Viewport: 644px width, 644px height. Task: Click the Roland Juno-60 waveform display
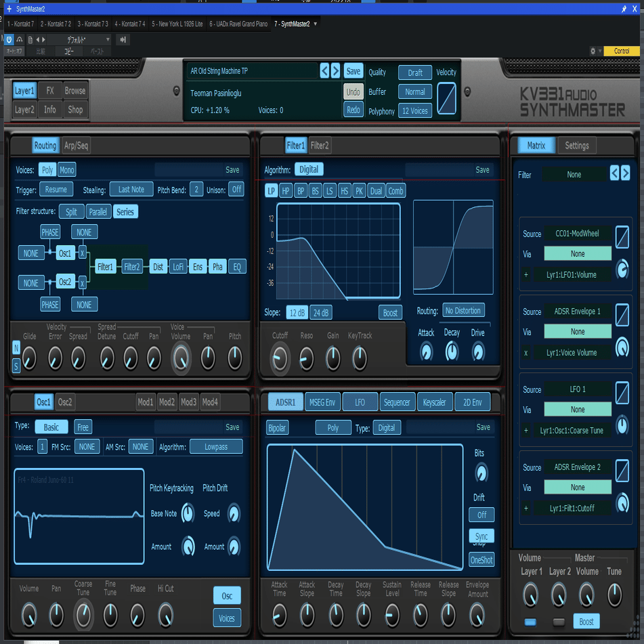pyautogui.click(x=79, y=516)
